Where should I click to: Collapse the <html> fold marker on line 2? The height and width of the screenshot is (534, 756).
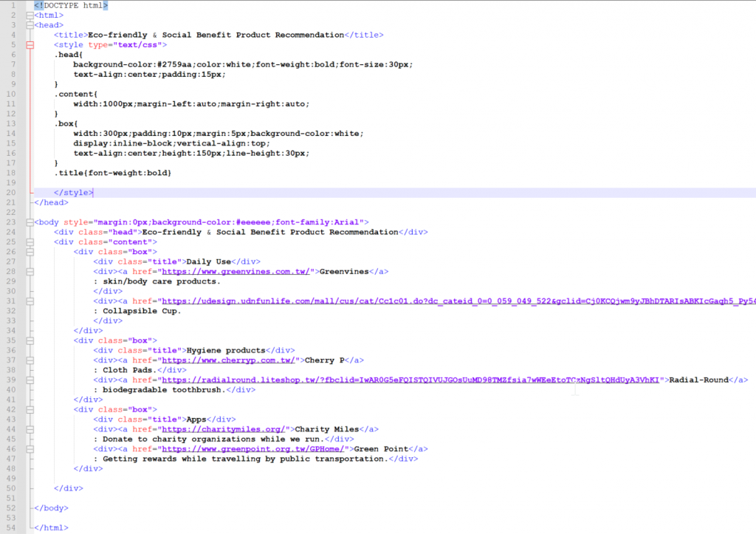click(30, 16)
